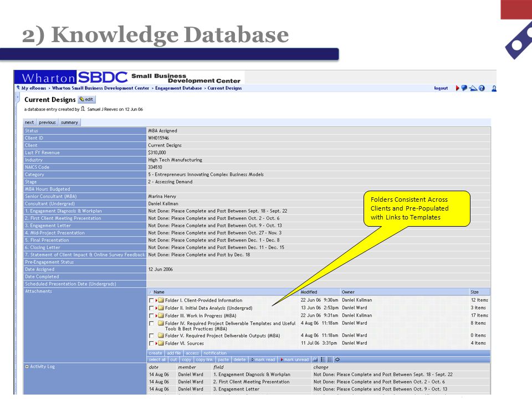The height and width of the screenshot is (399, 532).
Task: Go to the next database entry
Action: point(29,122)
